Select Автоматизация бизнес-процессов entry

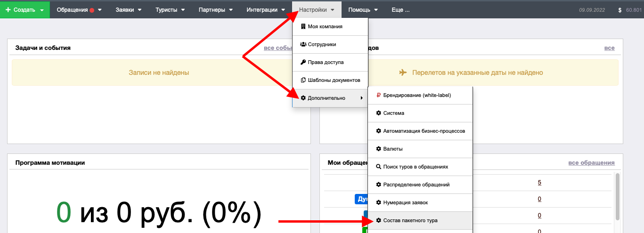point(420,131)
